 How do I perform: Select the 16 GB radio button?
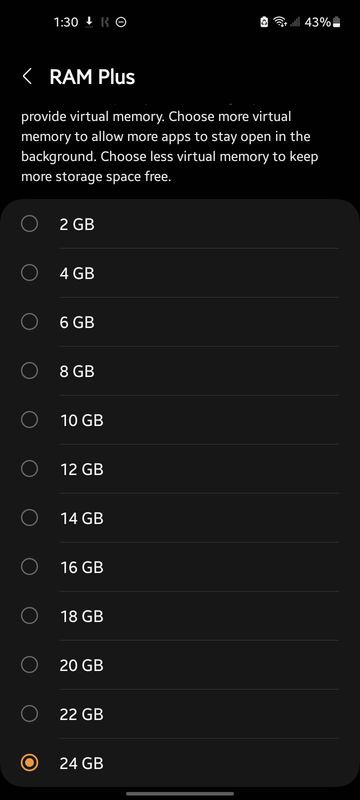click(30, 567)
